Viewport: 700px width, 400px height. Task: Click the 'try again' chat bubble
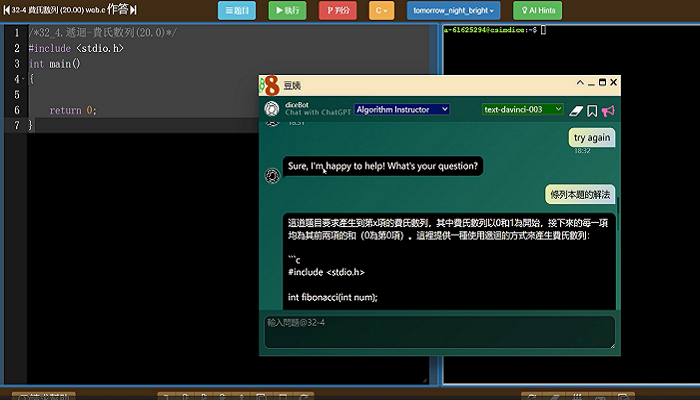tap(592, 138)
